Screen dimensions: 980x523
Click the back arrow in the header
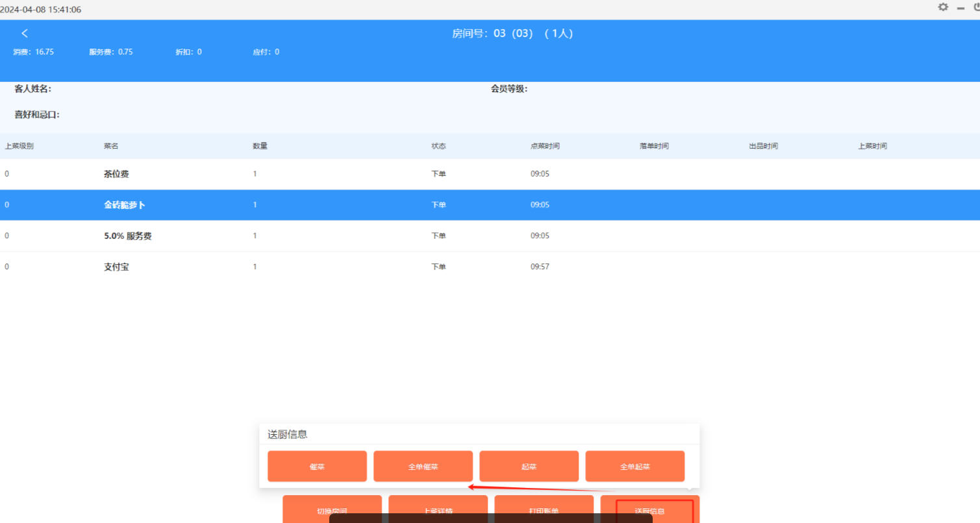coord(25,33)
